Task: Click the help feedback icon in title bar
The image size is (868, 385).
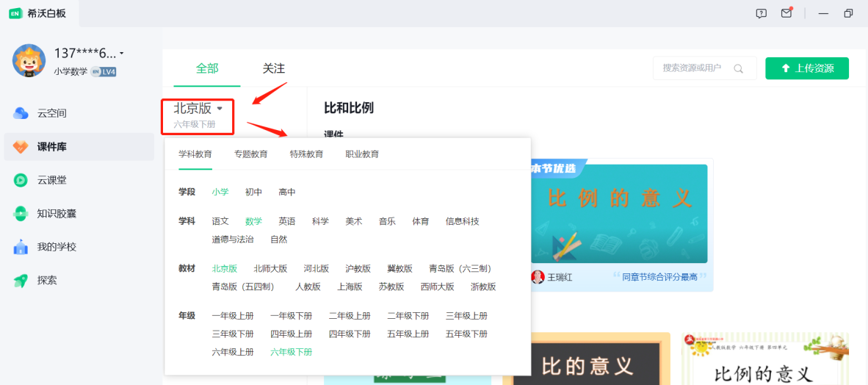Action: click(762, 13)
